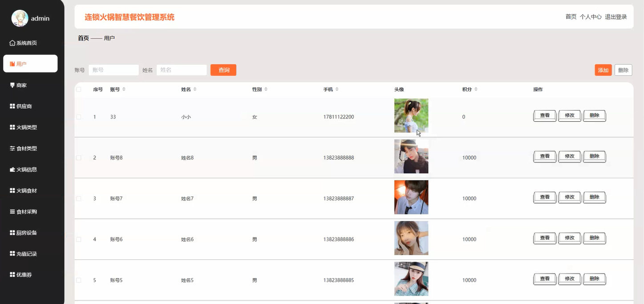This screenshot has height=304, width=644.
Task: Click the 首页 link in header
Action: [571, 17]
